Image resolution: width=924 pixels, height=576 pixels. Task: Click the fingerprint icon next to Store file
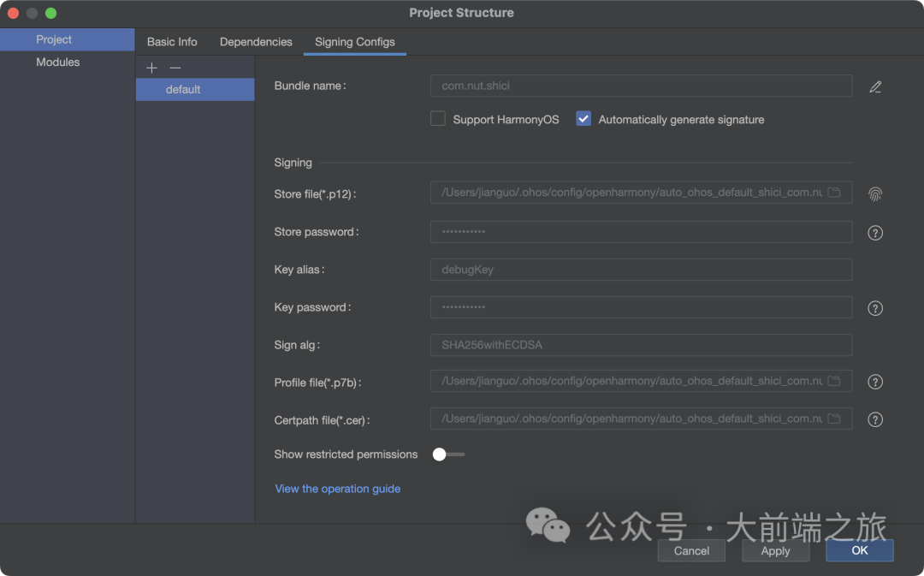tap(875, 194)
